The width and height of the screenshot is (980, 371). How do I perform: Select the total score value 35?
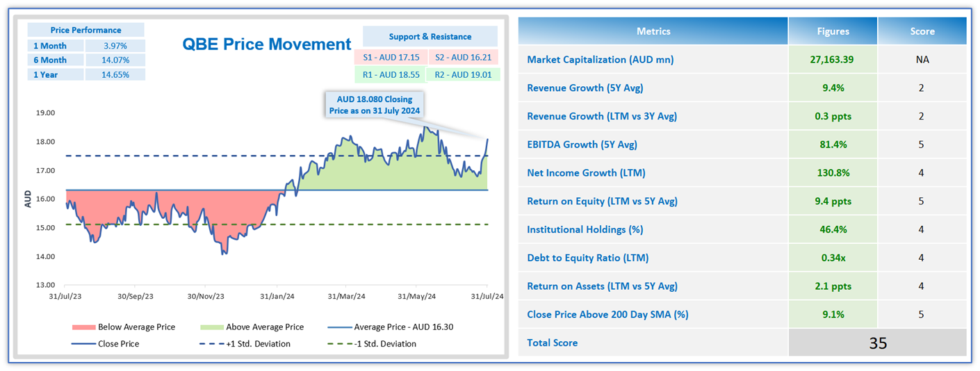[878, 343]
